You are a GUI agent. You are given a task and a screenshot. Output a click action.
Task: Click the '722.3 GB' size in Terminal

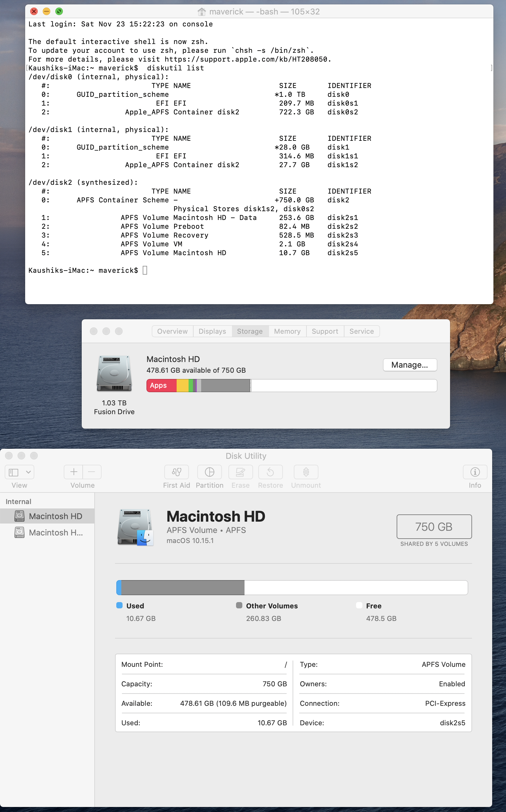point(296,112)
